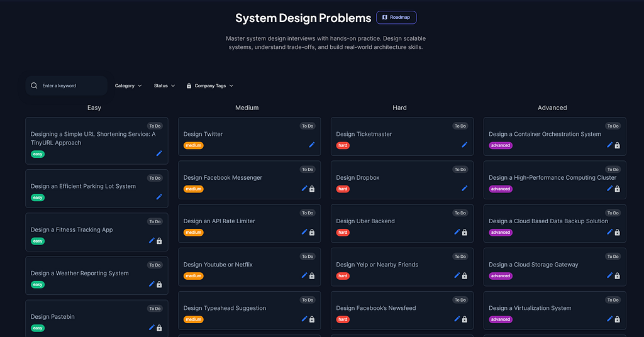Image resolution: width=644 pixels, height=337 pixels.
Task: Open Design a Fitness Tracking App
Action: (x=72, y=230)
